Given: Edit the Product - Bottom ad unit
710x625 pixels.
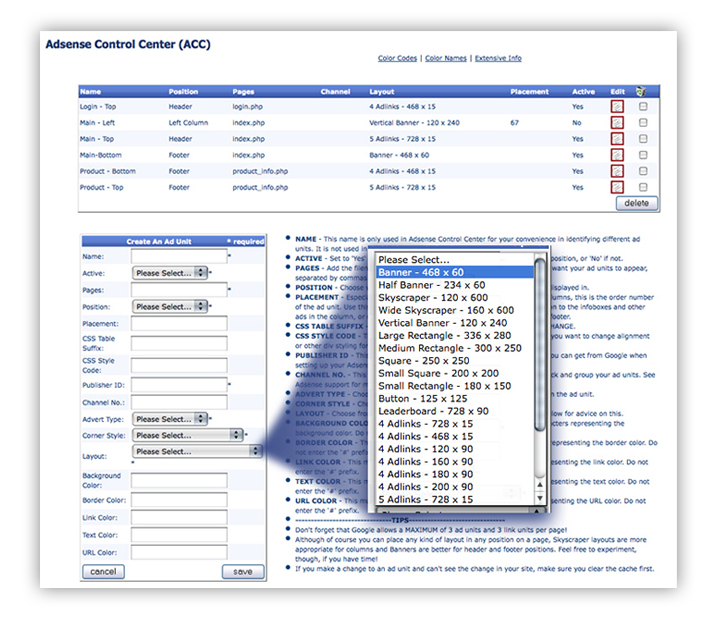Looking at the screenshot, I should [x=617, y=171].
